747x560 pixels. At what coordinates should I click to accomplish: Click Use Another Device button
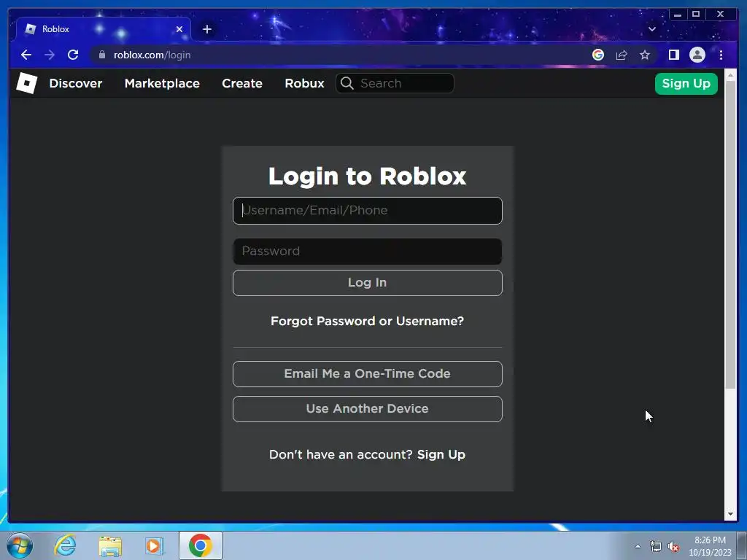[368, 409]
